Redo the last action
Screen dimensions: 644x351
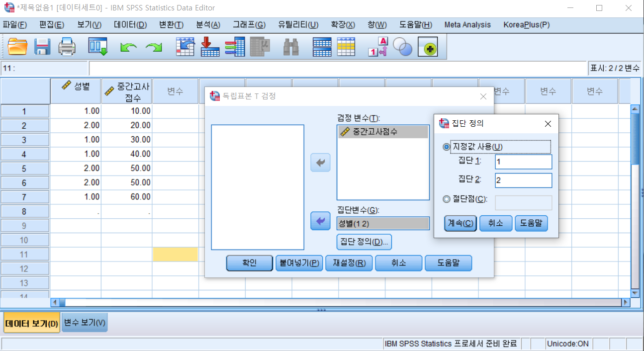pos(154,48)
